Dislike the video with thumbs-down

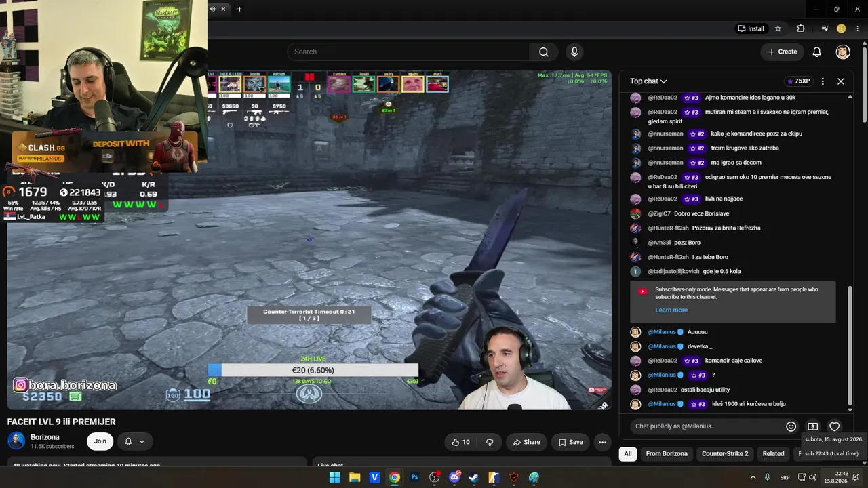(490, 442)
